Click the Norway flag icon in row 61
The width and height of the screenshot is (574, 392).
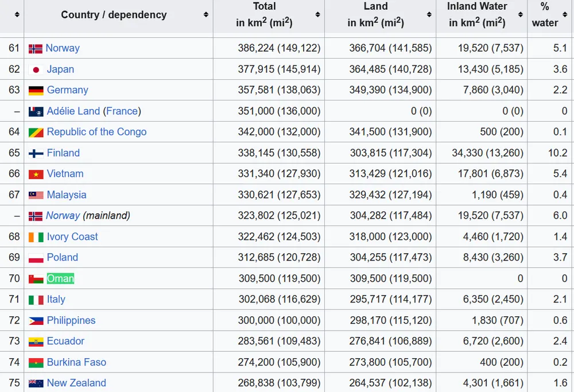click(36, 49)
